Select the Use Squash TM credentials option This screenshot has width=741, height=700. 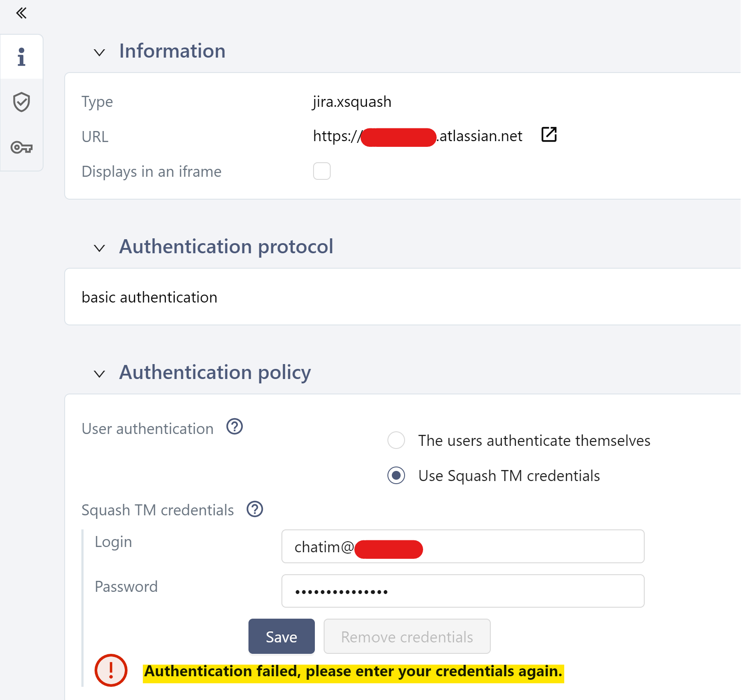coord(396,475)
